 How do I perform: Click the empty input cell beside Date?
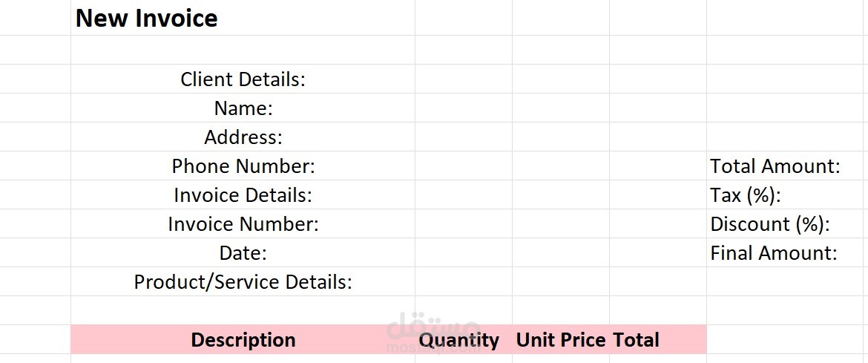tap(464, 252)
